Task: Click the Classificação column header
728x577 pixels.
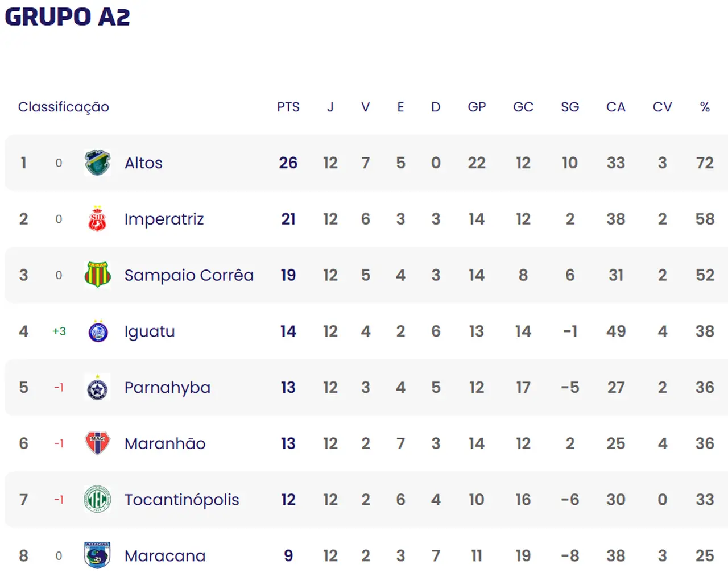Action: tap(63, 107)
